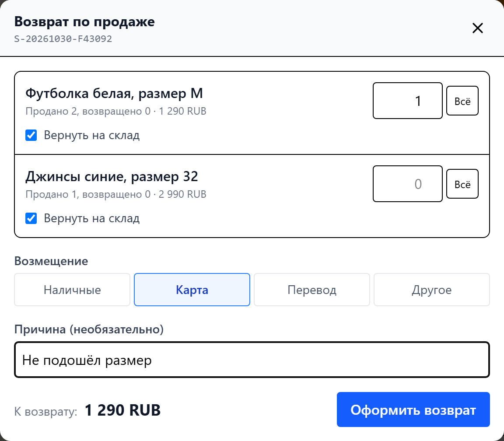Submit with Оформить возврат button

click(413, 409)
